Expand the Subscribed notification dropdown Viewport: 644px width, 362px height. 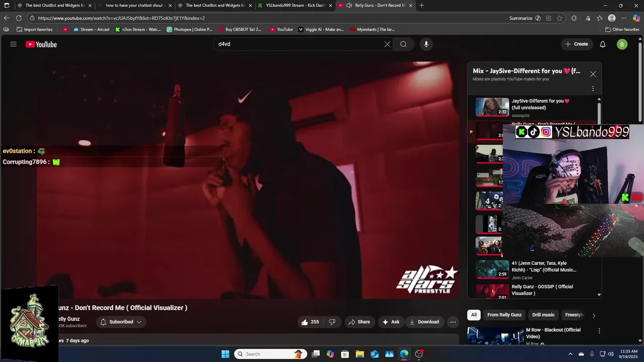coord(121,322)
